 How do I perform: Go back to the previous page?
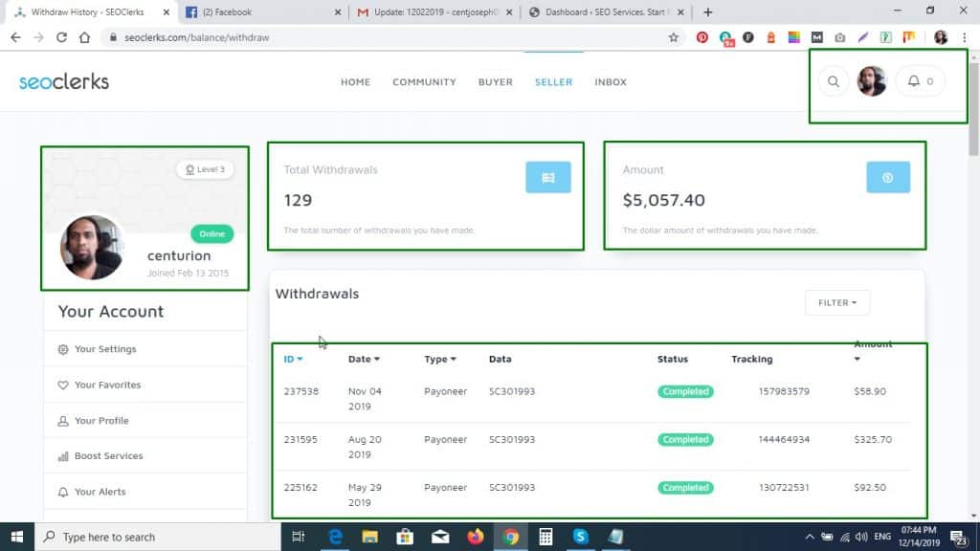pyautogui.click(x=15, y=37)
